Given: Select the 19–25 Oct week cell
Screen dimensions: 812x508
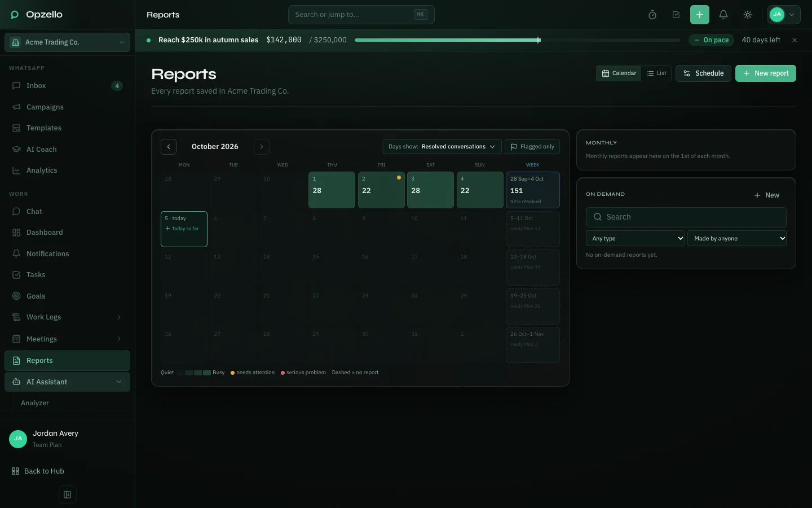Looking at the screenshot, I should coord(533,306).
